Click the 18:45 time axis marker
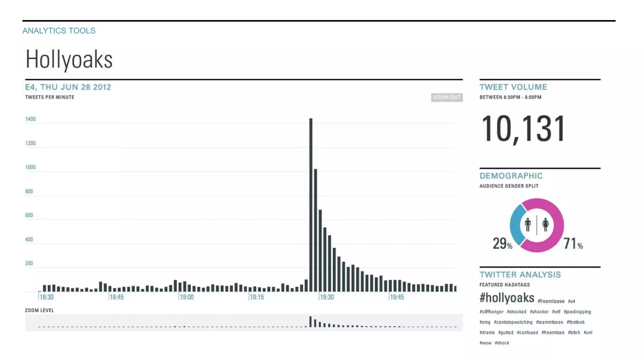This screenshot has width=644, height=362. pos(116,297)
